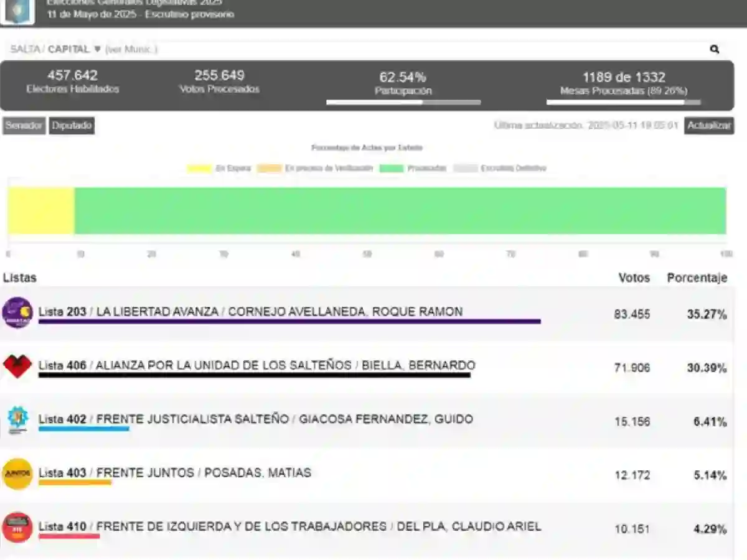
Task: Click the magnifier search icon
Action: [x=714, y=49]
